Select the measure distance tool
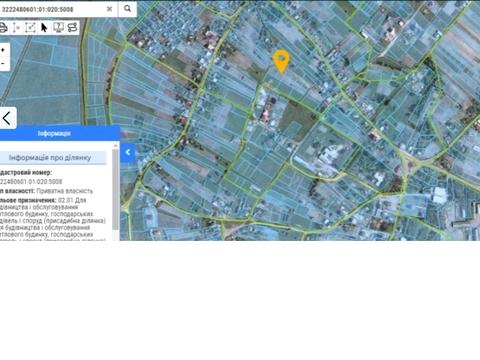Screen dimensions: 480x360 16,28
